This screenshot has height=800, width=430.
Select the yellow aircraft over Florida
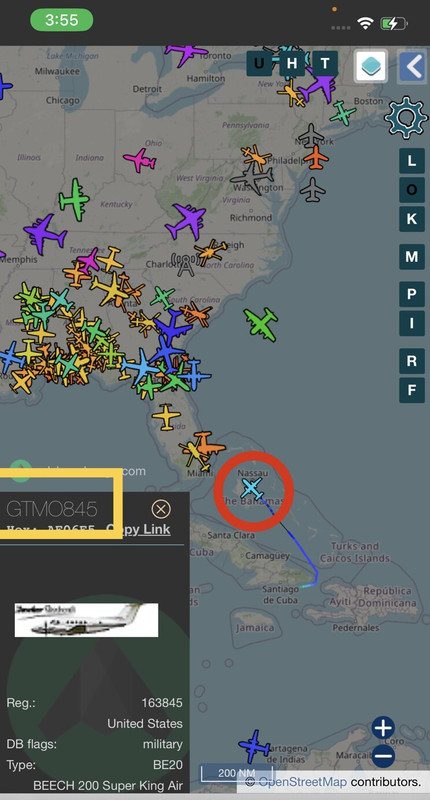(x=166, y=417)
